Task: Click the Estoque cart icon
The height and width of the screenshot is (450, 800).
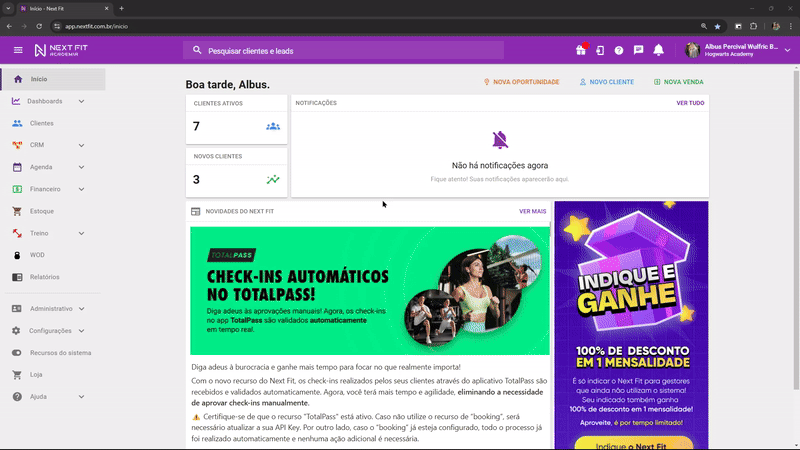Action: click(17, 211)
